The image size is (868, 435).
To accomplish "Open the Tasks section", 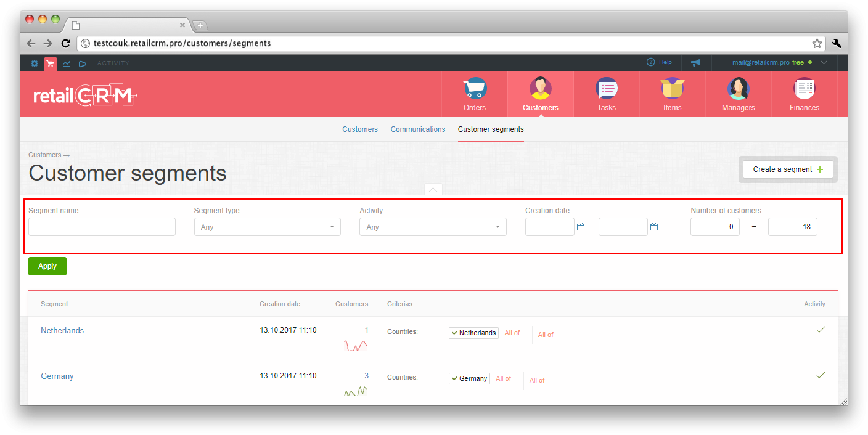I will pos(607,94).
